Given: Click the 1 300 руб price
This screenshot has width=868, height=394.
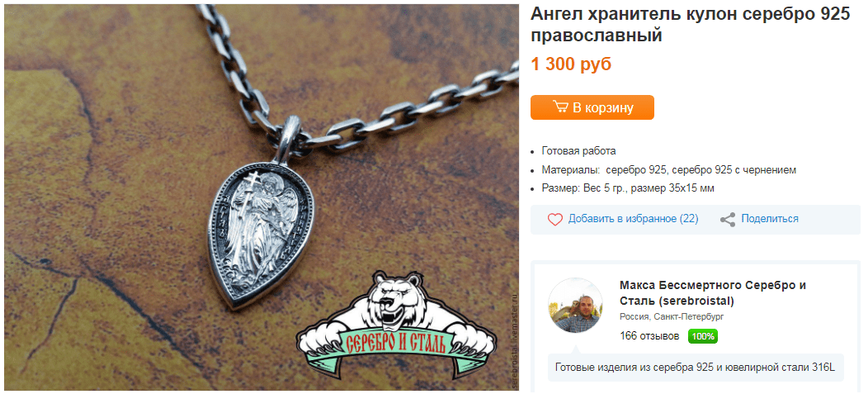Looking at the screenshot, I should [571, 64].
